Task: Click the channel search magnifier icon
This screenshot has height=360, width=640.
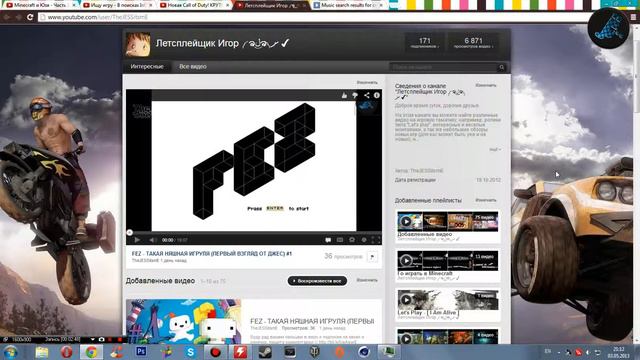Action: pyautogui.click(x=502, y=67)
